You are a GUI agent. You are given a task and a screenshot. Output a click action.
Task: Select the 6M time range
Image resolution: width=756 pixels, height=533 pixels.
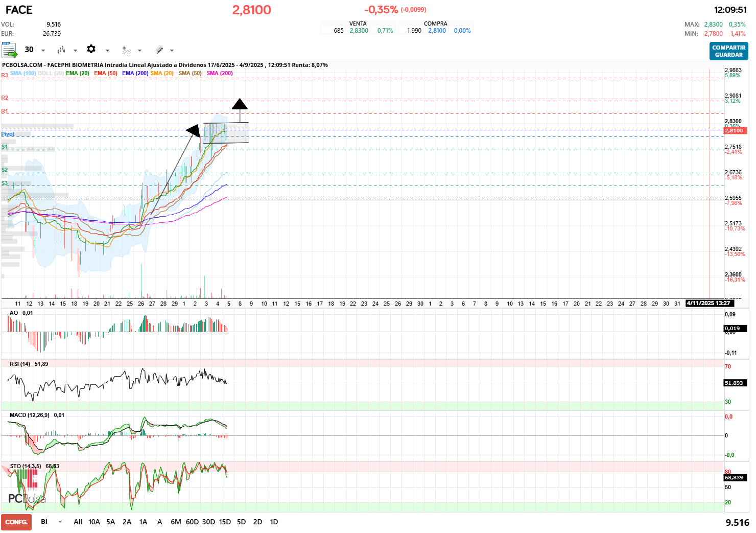pyautogui.click(x=176, y=522)
